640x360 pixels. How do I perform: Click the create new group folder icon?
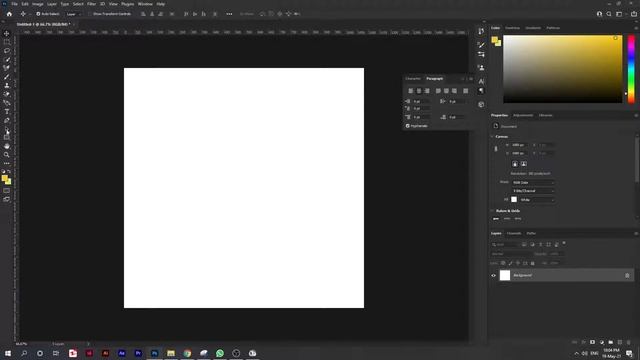(611, 342)
